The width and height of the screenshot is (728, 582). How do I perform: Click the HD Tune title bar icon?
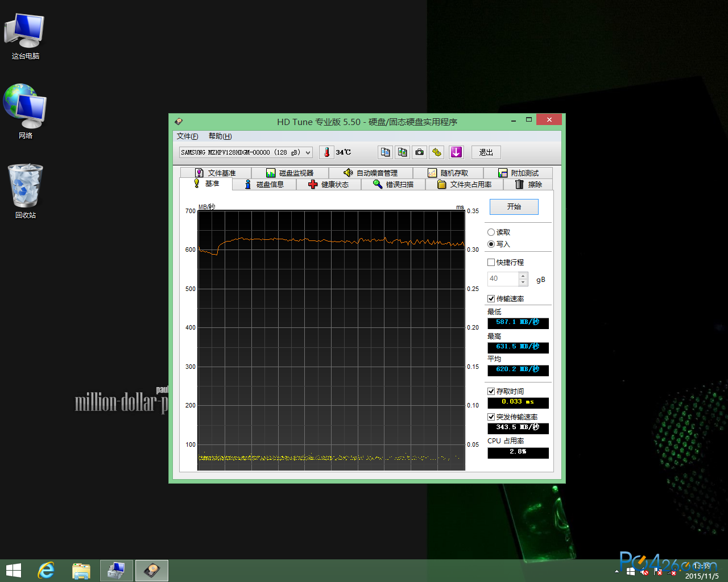(x=179, y=121)
